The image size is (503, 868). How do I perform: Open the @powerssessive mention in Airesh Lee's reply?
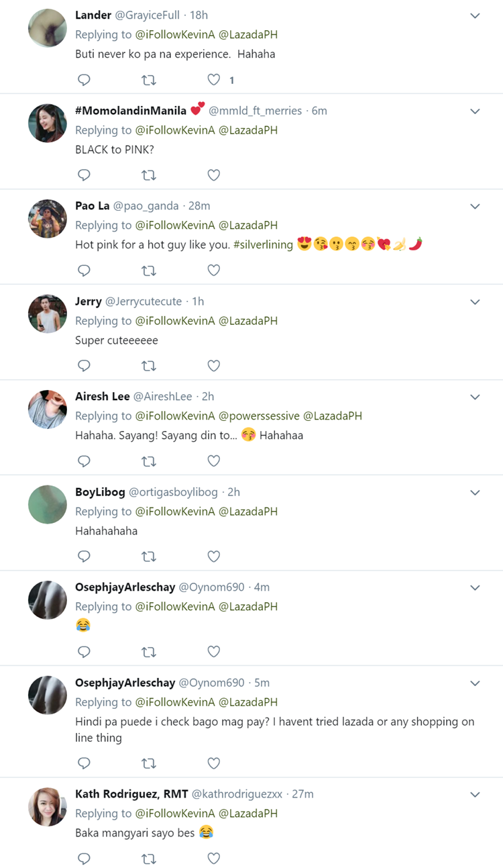click(x=258, y=416)
